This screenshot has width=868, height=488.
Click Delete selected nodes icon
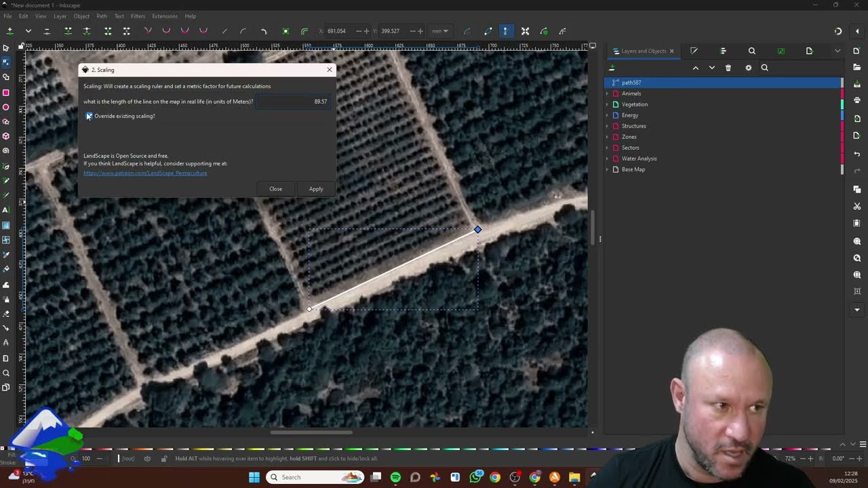47,31
